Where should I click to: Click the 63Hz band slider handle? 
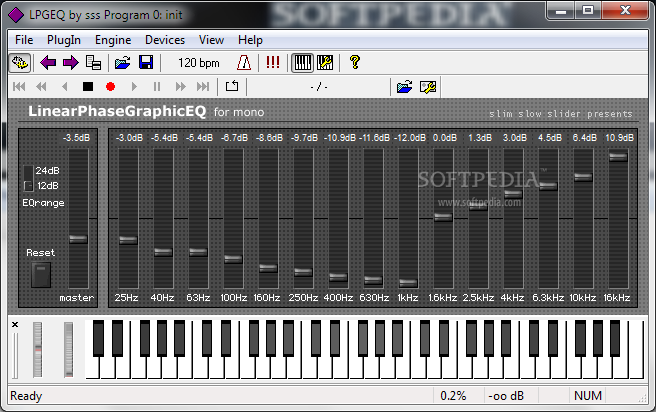(198, 252)
